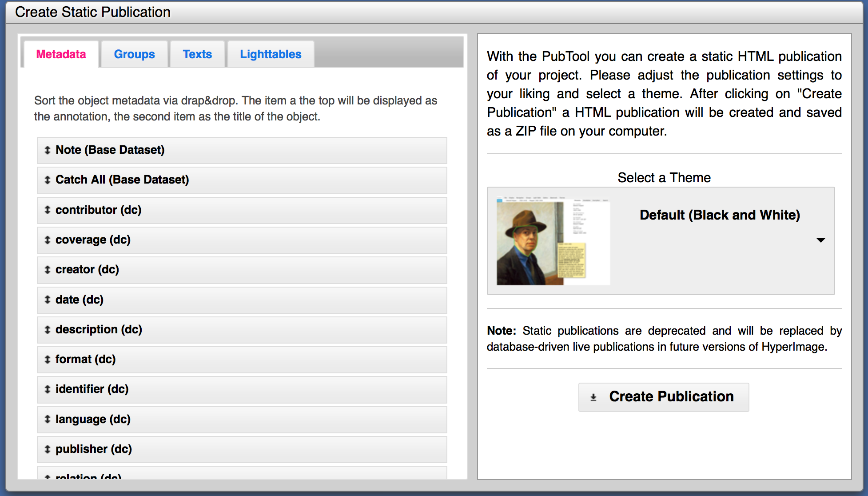Open the Default (Black and White) theme selector

tap(719, 215)
